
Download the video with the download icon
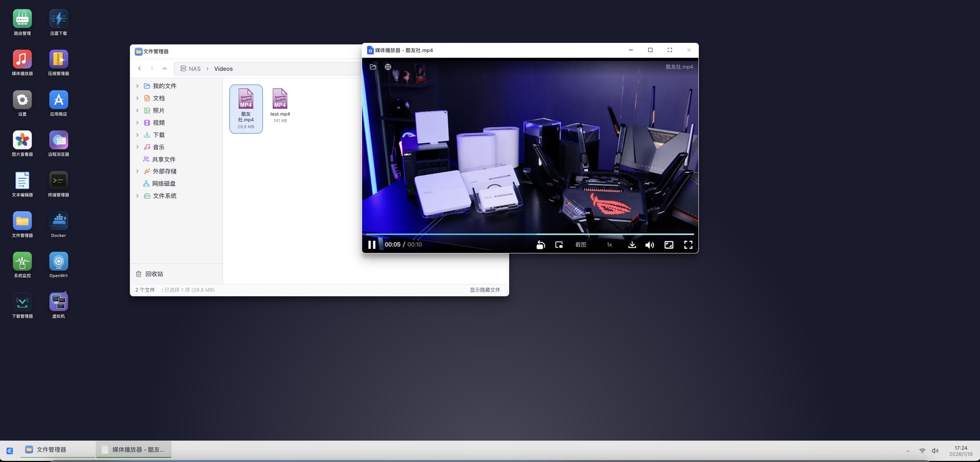(x=632, y=245)
